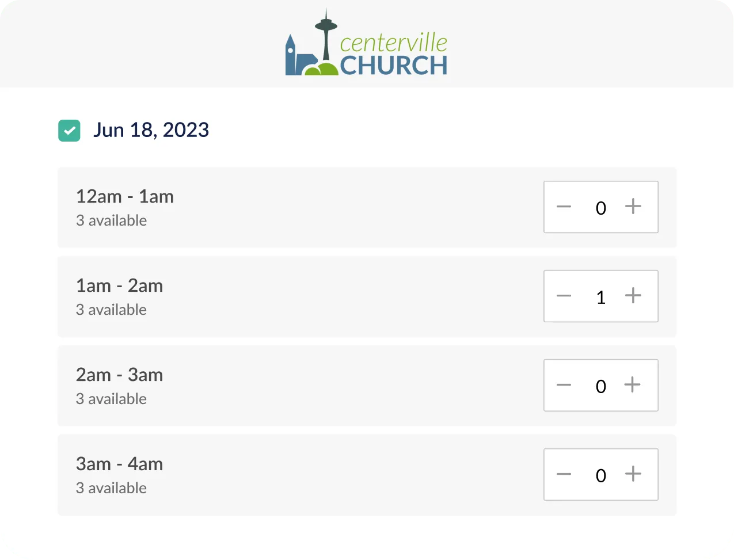Viewport: 734px width, 560px height.
Task: Click the 3 available label under 12am - 1am
Action: pyautogui.click(x=111, y=220)
